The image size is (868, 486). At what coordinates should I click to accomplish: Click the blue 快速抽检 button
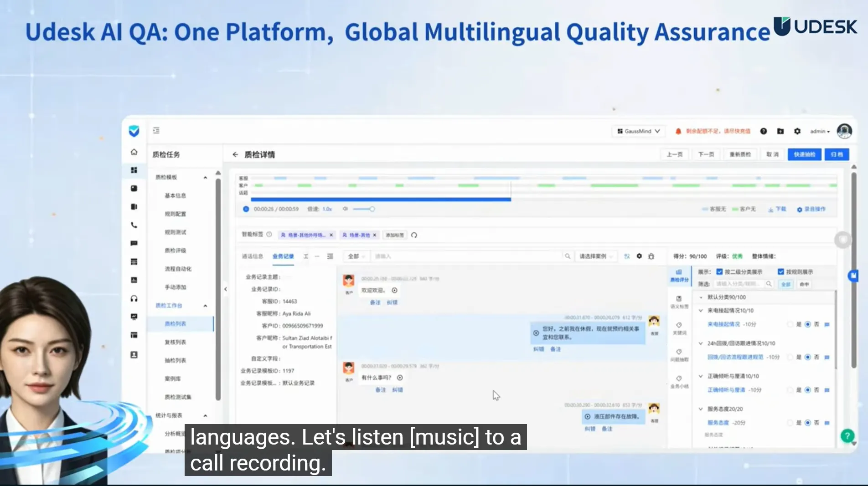click(x=805, y=154)
